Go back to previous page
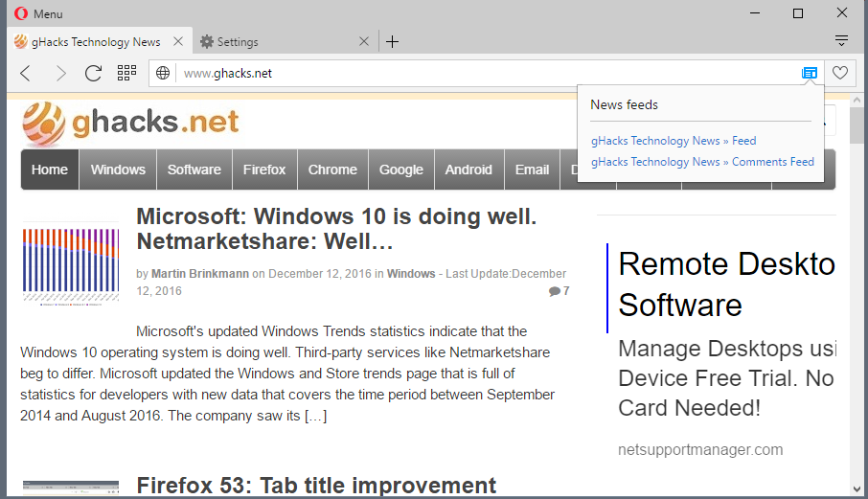868x499 pixels. 26,73
